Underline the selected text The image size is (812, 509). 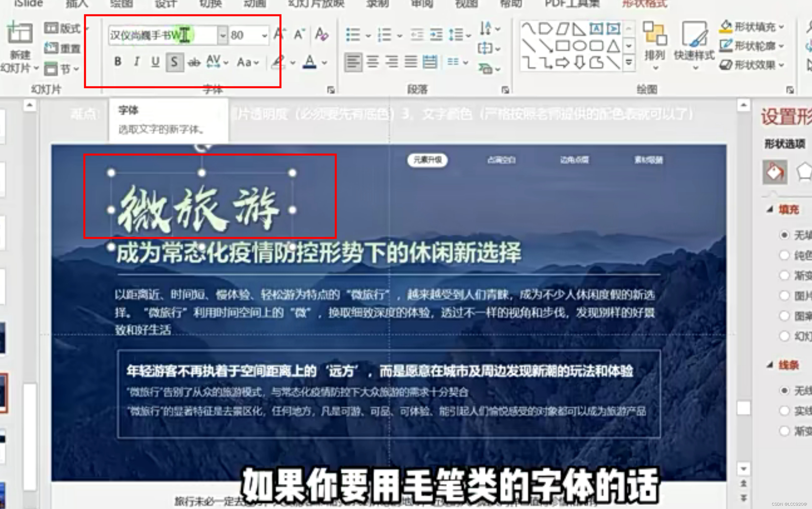pyautogui.click(x=155, y=62)
